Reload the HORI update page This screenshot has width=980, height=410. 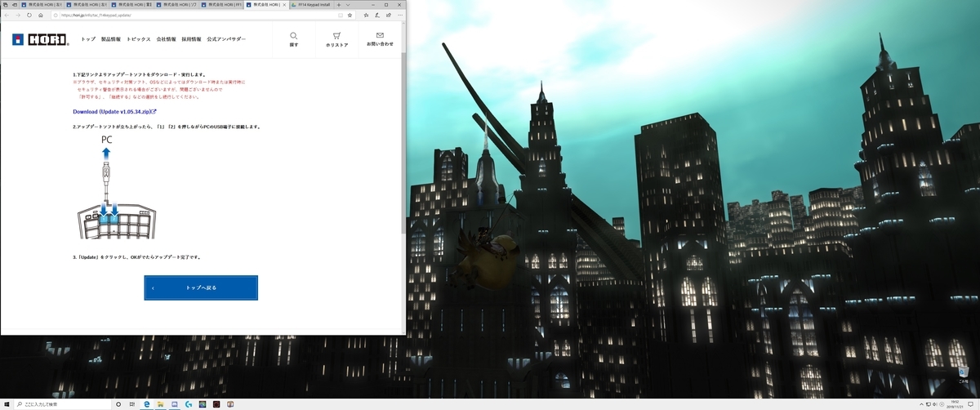coord(29,16)
